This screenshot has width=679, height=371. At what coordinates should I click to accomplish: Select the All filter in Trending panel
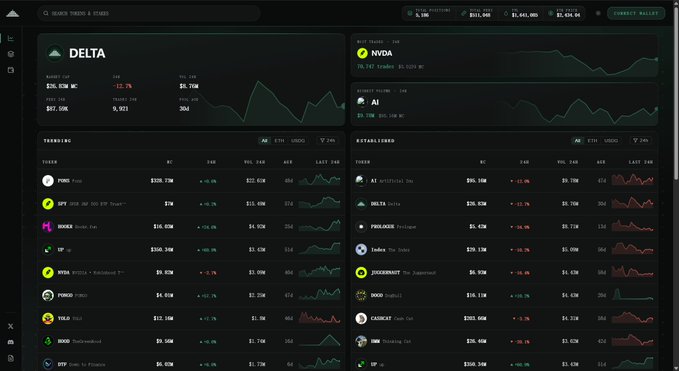pyautogui.click(x=264, y=141)
